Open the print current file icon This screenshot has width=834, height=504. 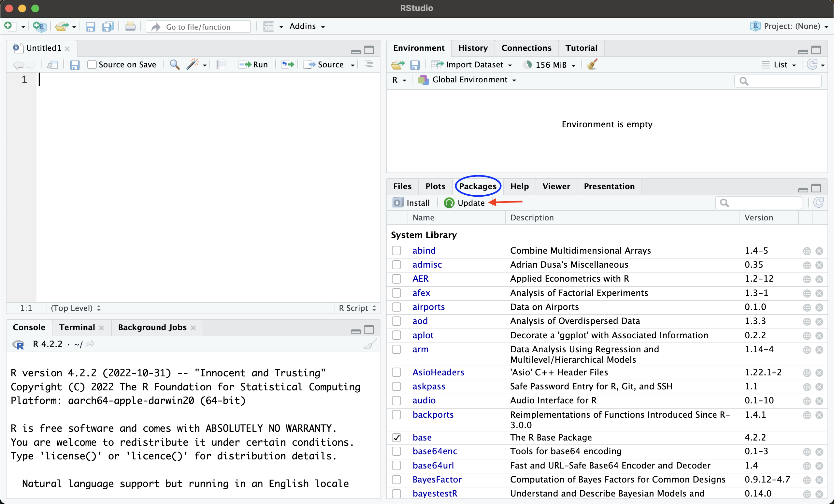coord(130,26)
